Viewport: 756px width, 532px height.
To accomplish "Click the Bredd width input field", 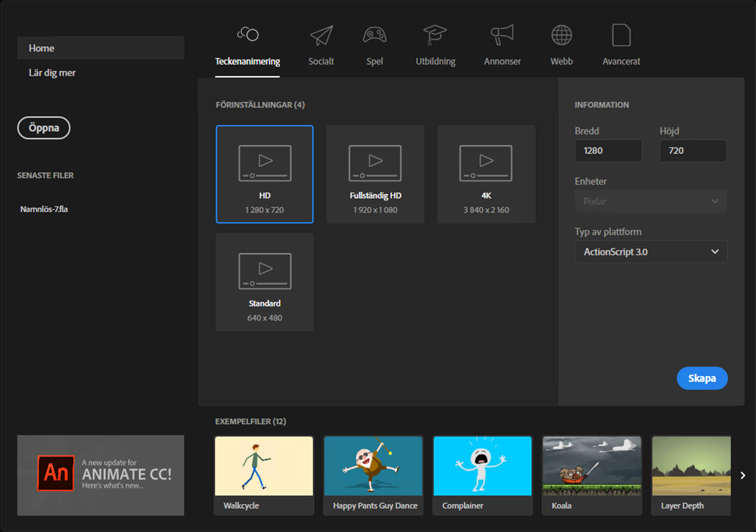I will click(x=608, y=151).
